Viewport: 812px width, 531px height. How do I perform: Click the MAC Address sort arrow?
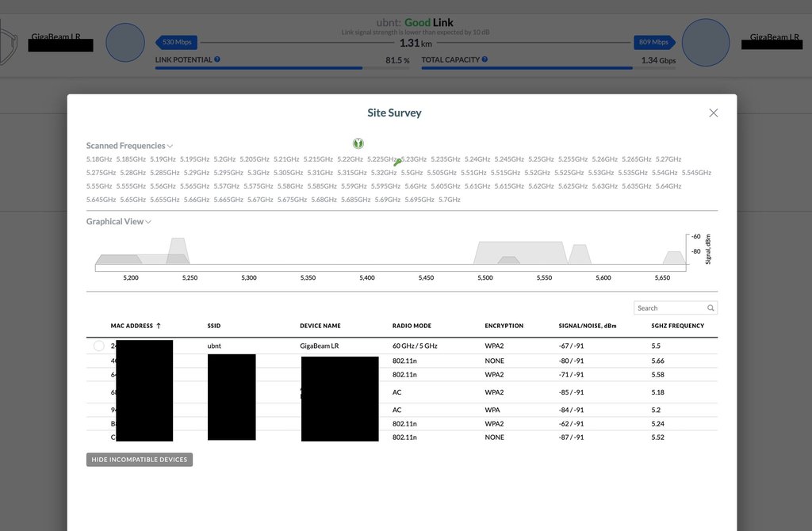[x=159, y=326]
